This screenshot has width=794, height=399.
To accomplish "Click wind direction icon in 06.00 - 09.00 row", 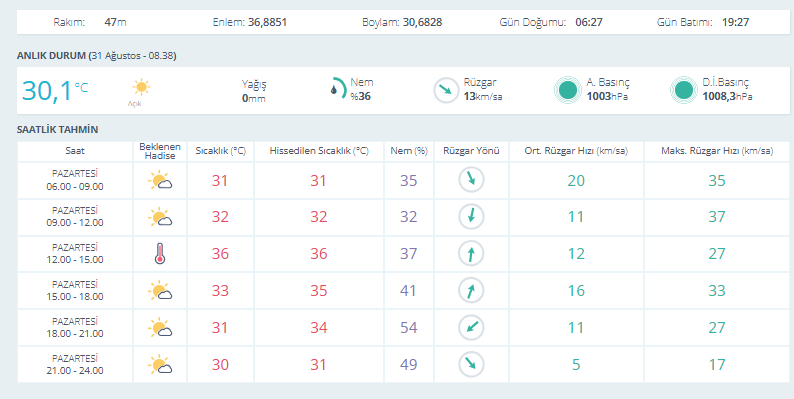I will (471, 180).
